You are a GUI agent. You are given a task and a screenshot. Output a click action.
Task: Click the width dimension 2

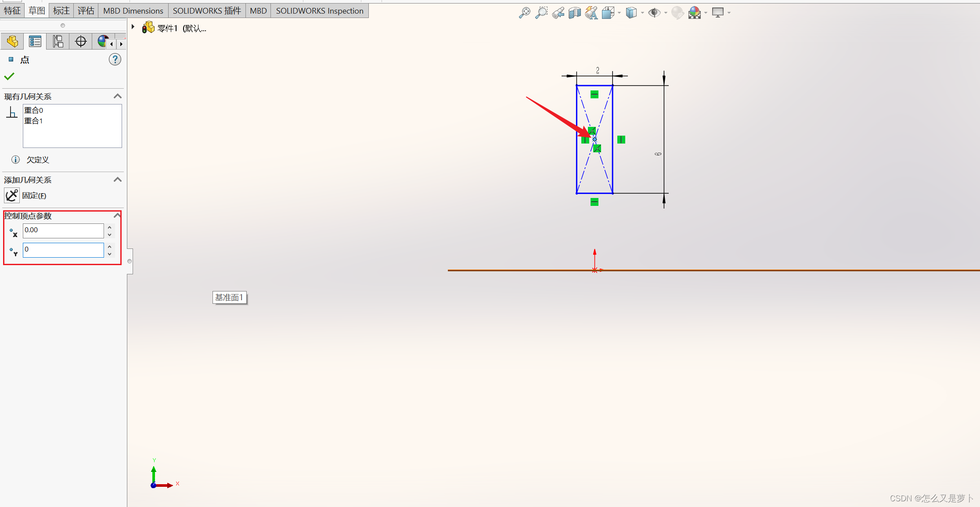(598, 70)
